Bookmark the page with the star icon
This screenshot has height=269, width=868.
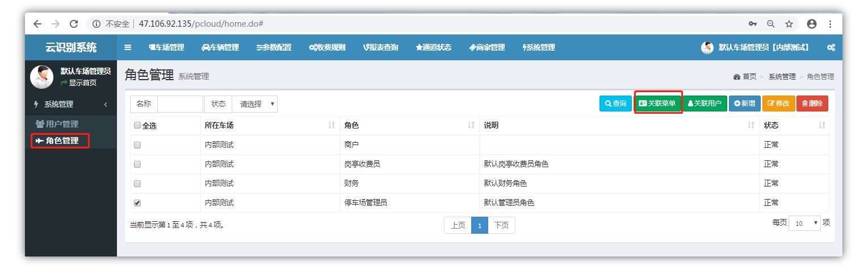point(789,24)
